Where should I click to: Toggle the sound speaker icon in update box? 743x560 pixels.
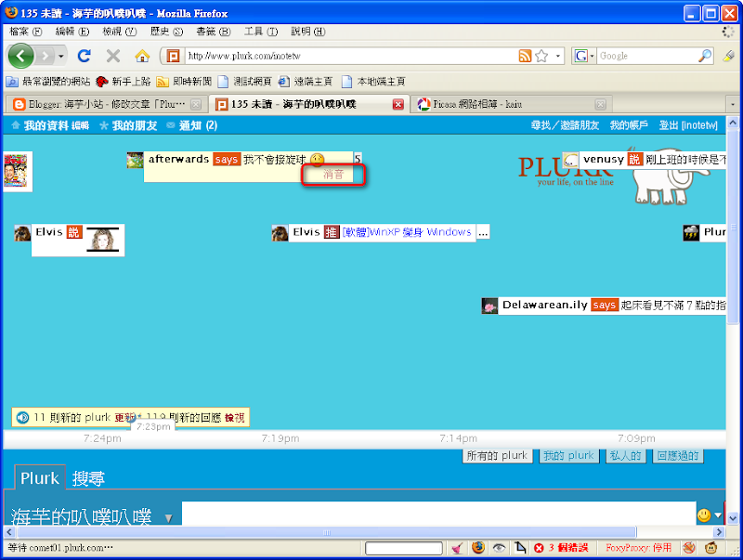pyautogui.click(x=21, y=417)
